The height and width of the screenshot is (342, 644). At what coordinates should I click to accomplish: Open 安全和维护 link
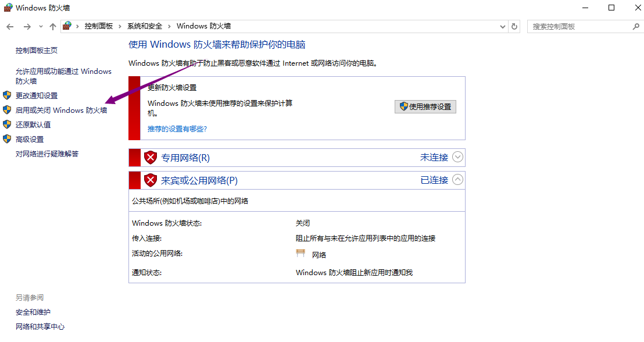coord(33,312)
